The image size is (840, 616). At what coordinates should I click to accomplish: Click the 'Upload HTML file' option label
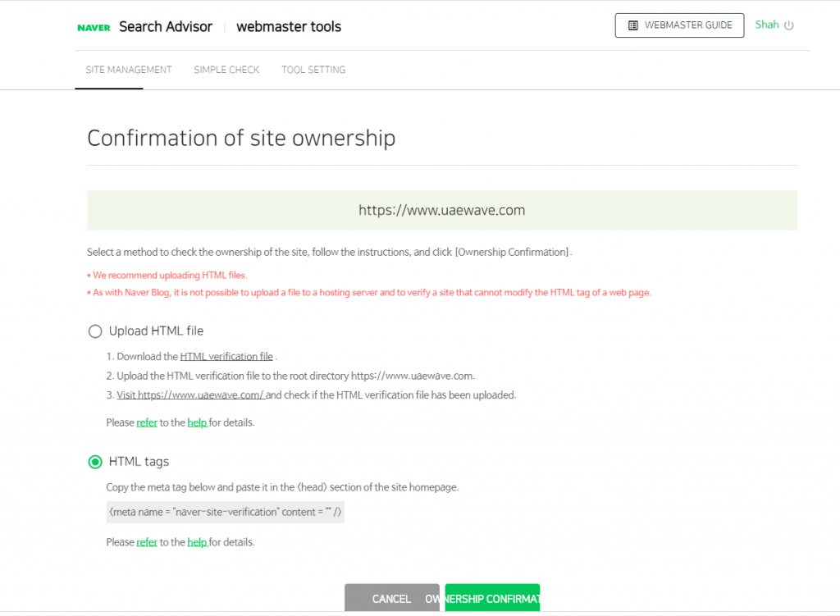pos(157,331)
